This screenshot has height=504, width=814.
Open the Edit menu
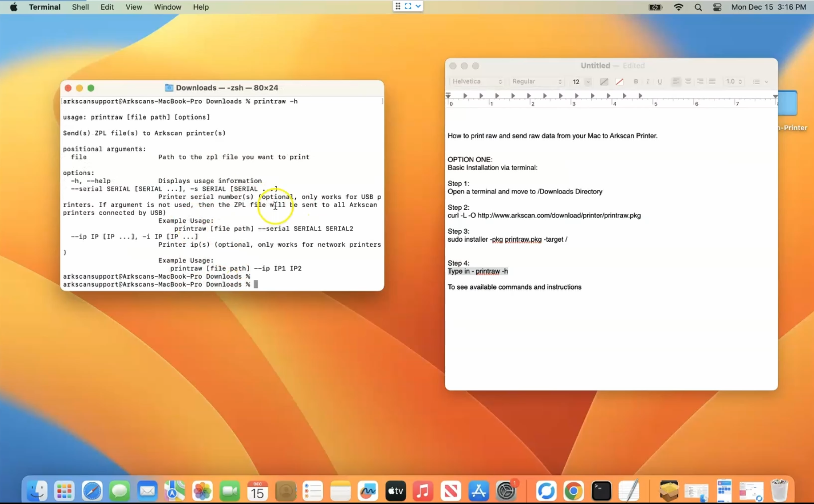tap(107, 7)
